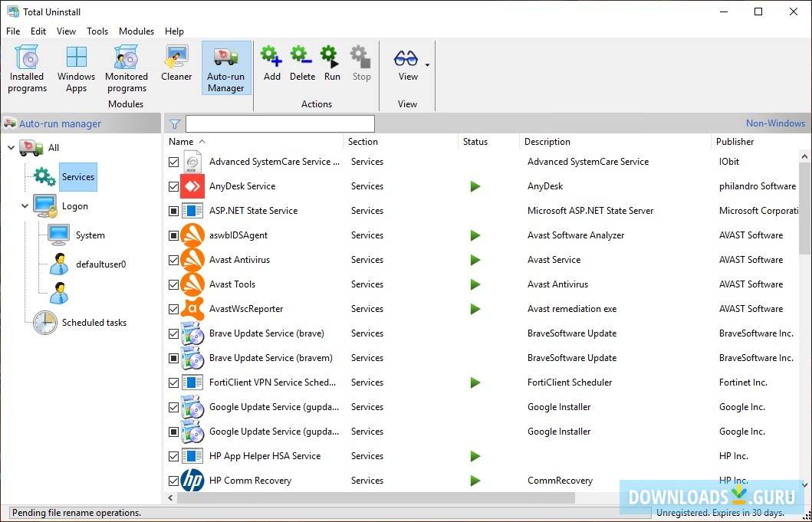
Task: Click inside the filter search box
Action: pyautogui.click(x=280, y=123)
